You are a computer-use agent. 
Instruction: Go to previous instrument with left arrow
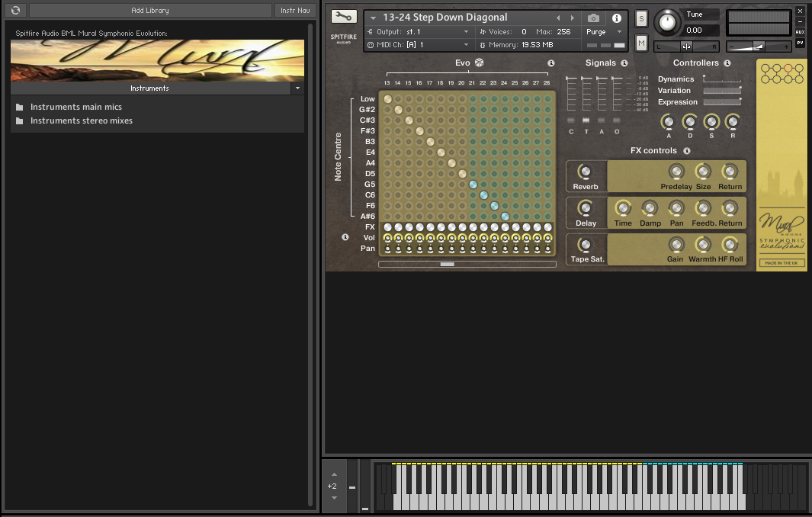pyautogui.click(x=558, y=18)
